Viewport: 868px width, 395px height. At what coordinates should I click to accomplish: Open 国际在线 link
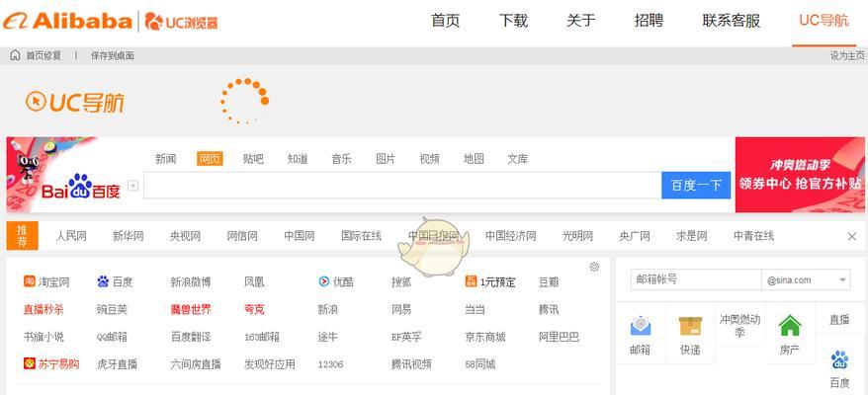(361, 236)
